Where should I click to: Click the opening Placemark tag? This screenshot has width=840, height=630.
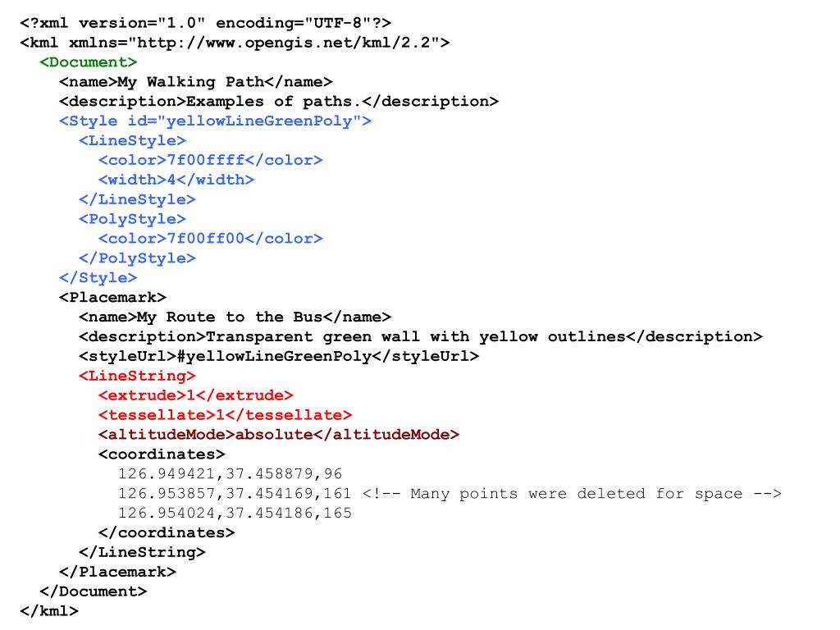[x=112, y=297]
